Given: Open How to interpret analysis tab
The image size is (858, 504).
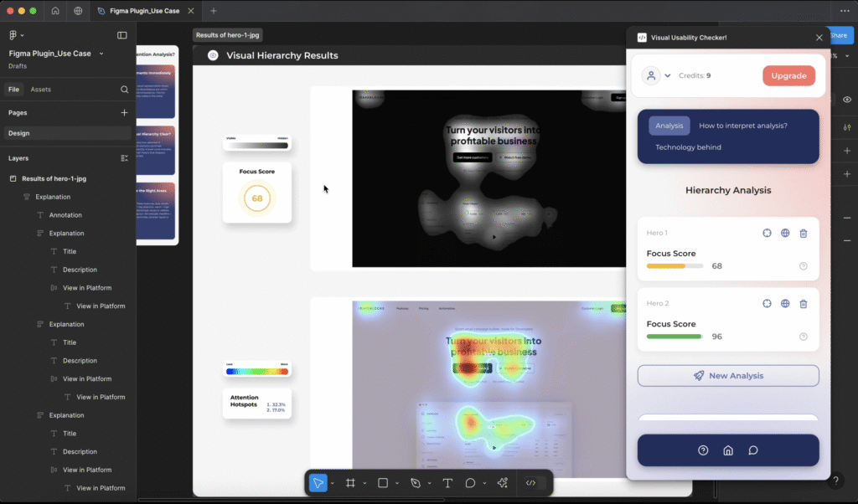Looking at the screenshot, I should [743, 126].
